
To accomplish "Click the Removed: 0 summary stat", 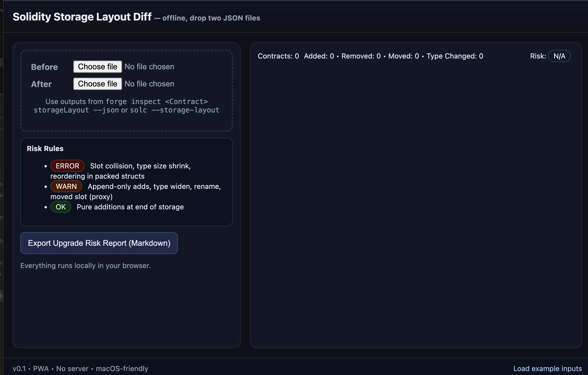I will (x=361, y=56).
